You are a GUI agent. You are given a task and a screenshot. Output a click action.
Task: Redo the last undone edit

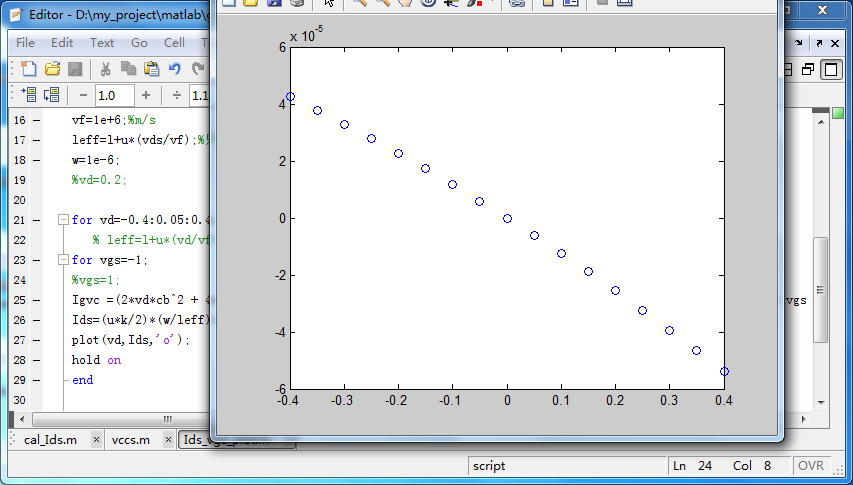(198, 69)
